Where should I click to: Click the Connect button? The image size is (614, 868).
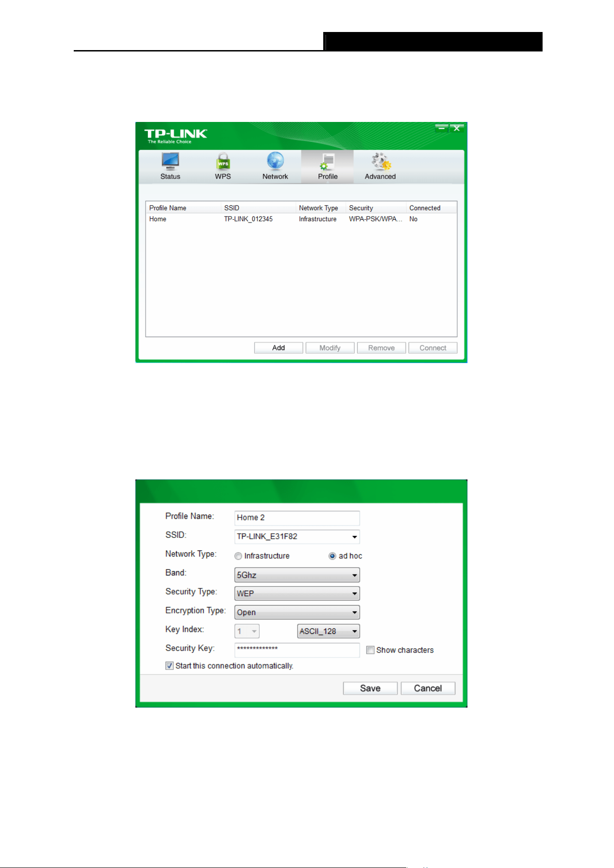433,348
